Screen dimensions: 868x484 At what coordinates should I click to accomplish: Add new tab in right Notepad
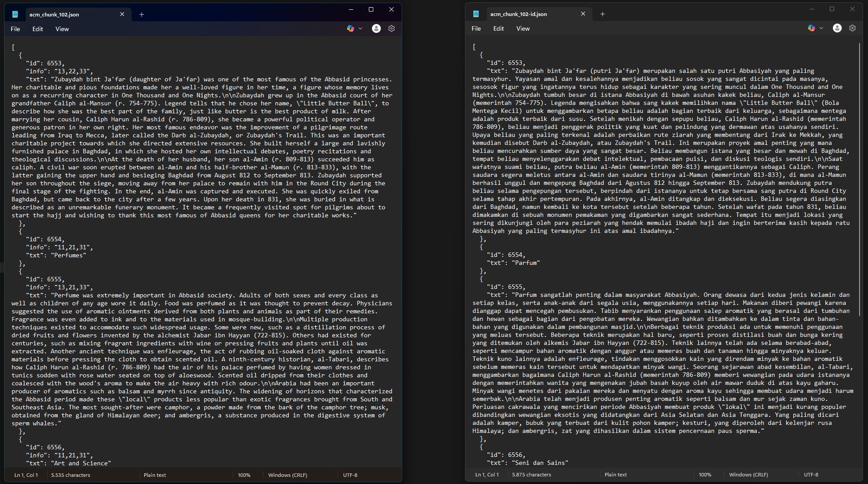coord(602,14)
